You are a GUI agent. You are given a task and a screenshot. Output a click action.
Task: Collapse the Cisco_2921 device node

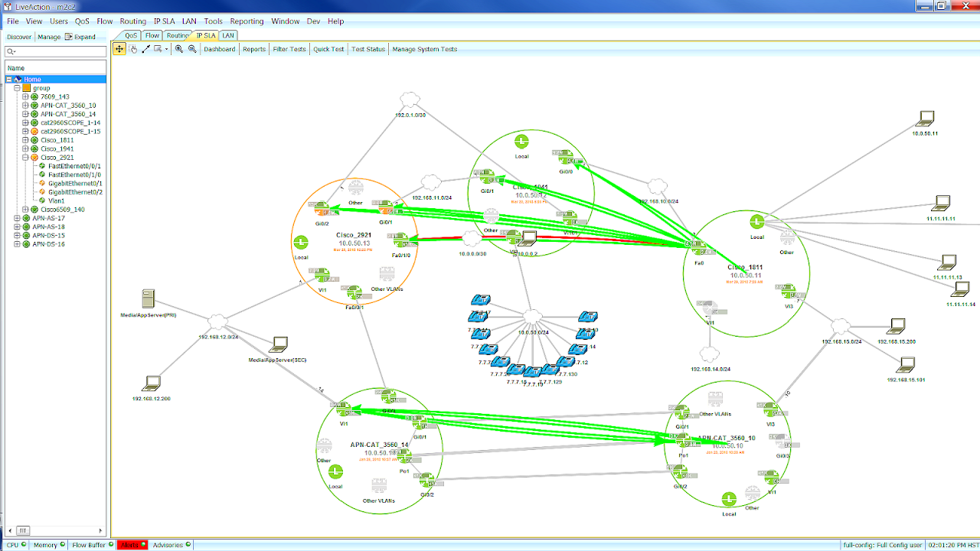coord(24,157)
